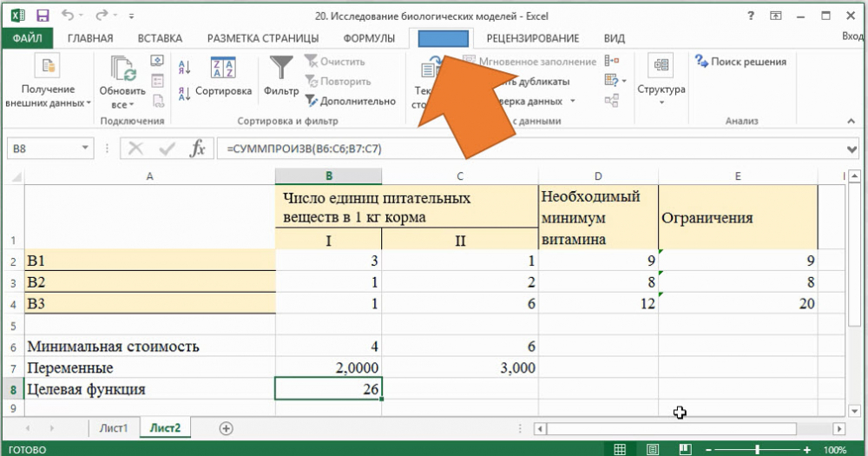The width and height of the screenshot is (868, 456).
Task: Click the Дополнительно filter button
Action: (x=349, y=101)
